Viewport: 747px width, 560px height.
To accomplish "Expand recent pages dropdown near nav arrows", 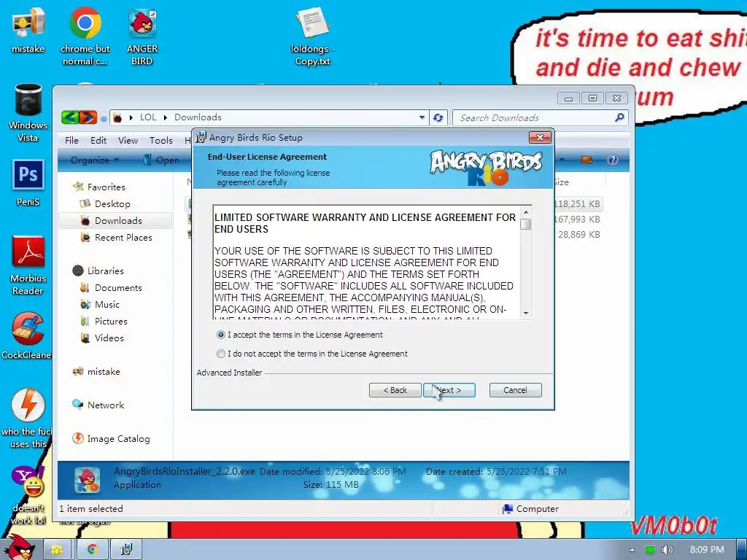I will [104, 119].
